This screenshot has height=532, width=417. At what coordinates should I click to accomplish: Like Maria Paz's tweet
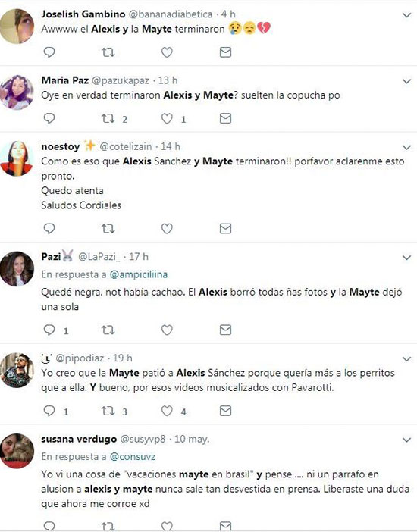coord(167,118)
